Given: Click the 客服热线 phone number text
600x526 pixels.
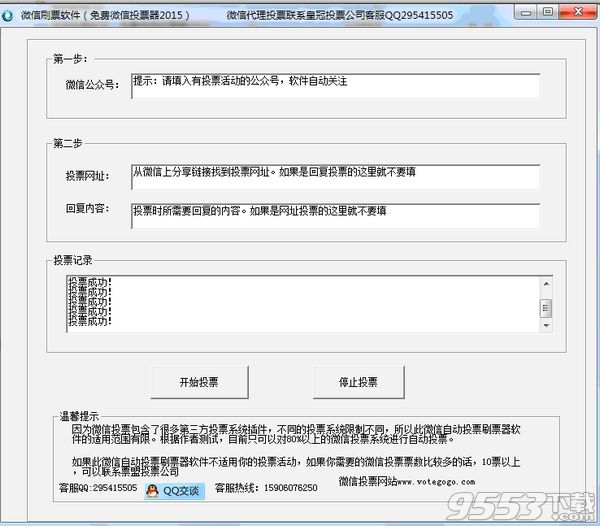Looking at the screenshot, I should 290,488.
